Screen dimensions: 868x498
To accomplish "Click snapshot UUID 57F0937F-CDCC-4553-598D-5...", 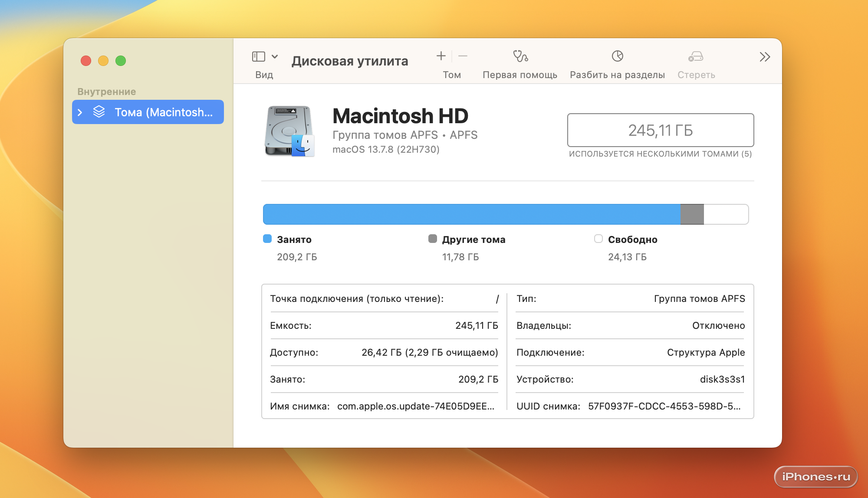I will click(x=664, y=406).
